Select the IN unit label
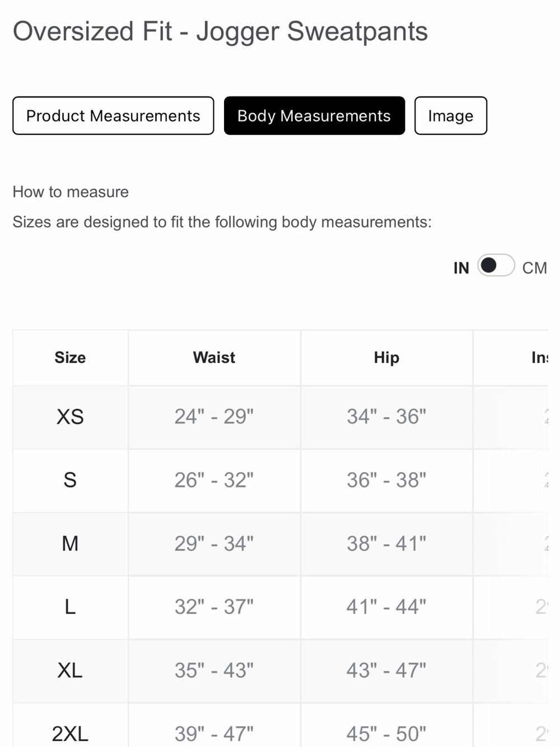Viewport: 560px width, 747px height. coord(461,268)
